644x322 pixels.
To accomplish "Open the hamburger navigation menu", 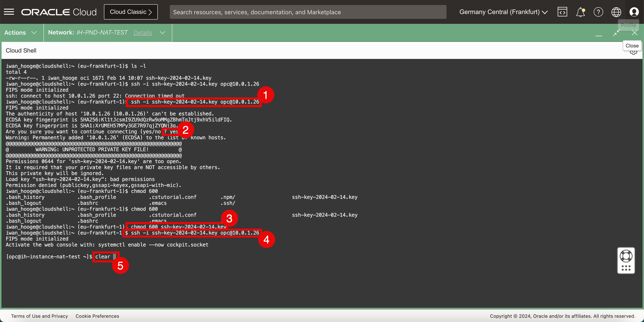I will point(9,12).
